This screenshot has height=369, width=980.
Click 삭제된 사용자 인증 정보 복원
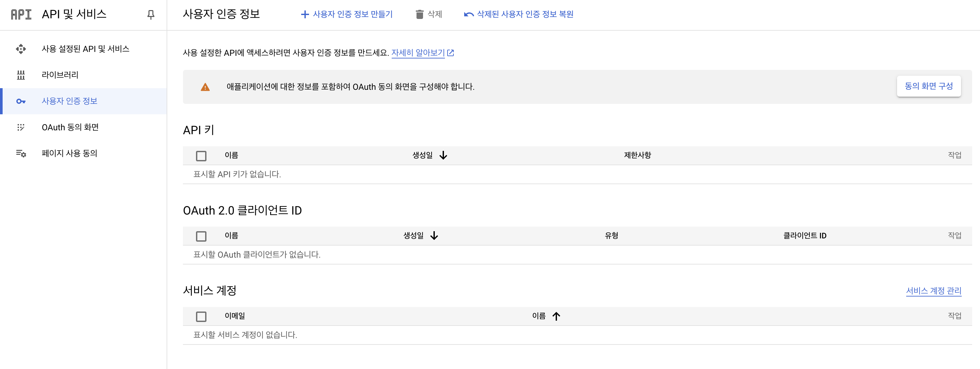coord(518,14)
